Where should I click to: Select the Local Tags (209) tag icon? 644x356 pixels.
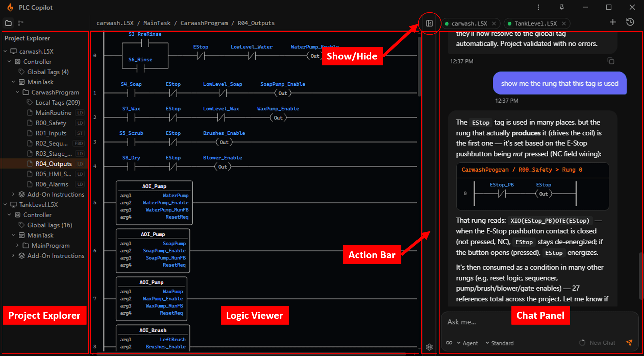pyautogui.click(x=30, y=102)
